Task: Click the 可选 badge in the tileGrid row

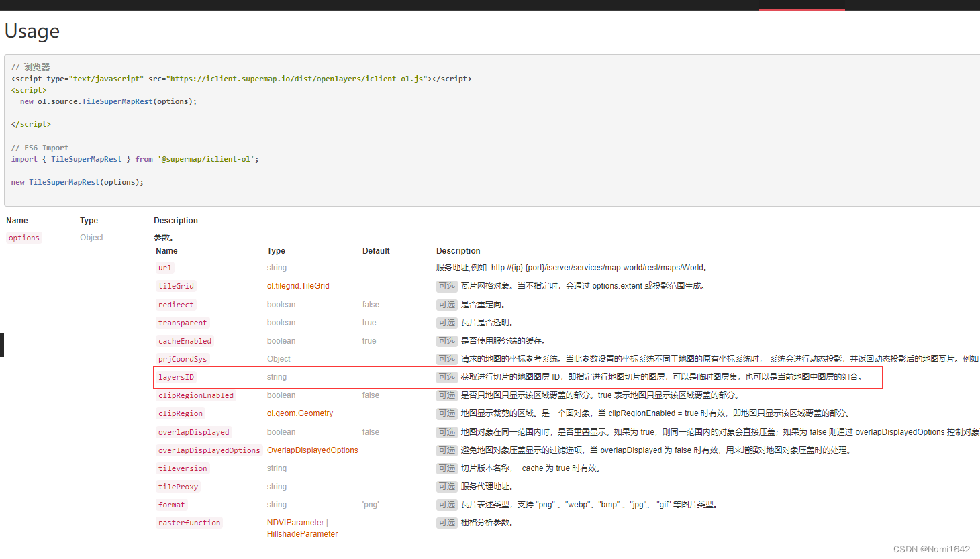Action: click(x=447, y=286)
